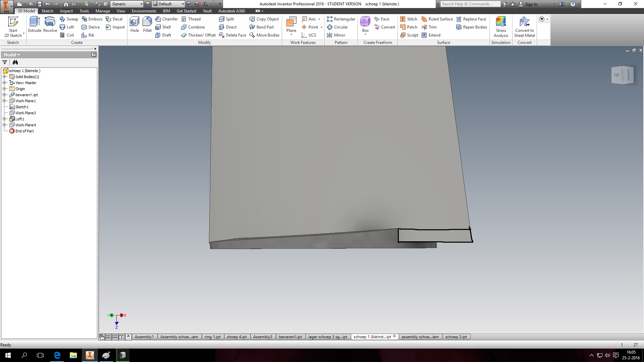The height and width of the screenshot is (362, 644).
Task: Select the Loft tool
Action: [x=67, y=27]
